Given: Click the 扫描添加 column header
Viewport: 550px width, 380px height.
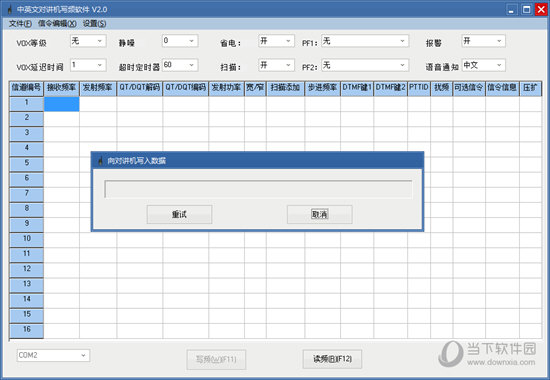Looking at the screenshot, I should [285, 88].
